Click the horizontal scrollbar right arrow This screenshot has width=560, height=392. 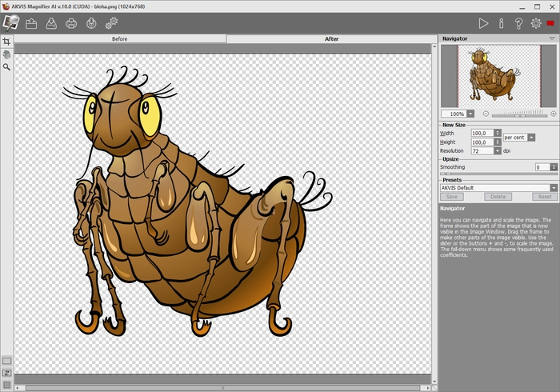click(428, 388)
